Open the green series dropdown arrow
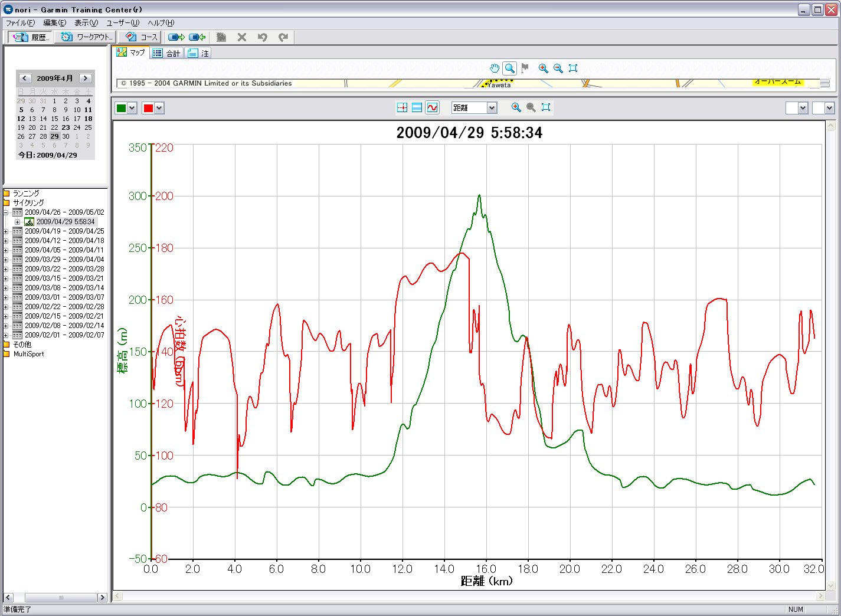The width and height of the screenshot is (841, 616). [x=132, y=108]
